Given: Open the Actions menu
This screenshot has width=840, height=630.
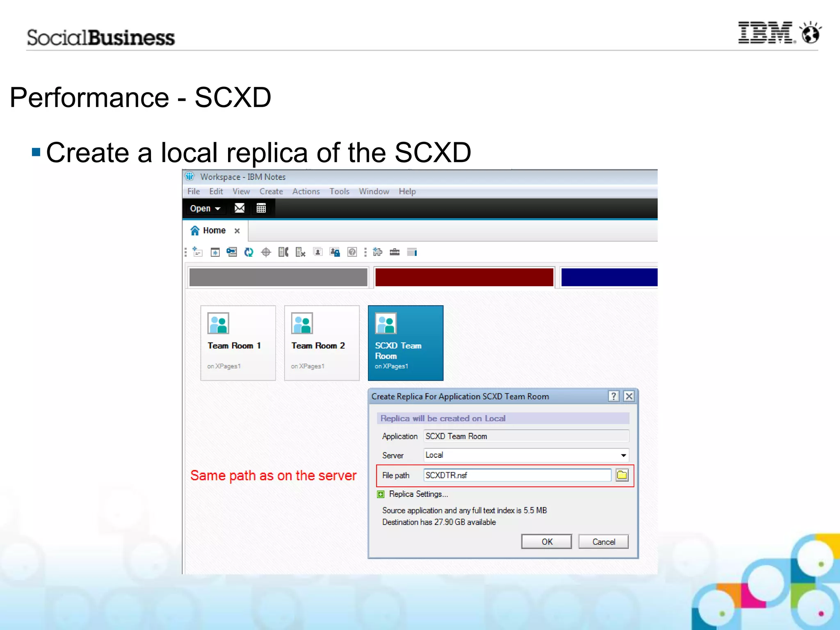Looking at the screenshot, I should (x=306, y=192).
